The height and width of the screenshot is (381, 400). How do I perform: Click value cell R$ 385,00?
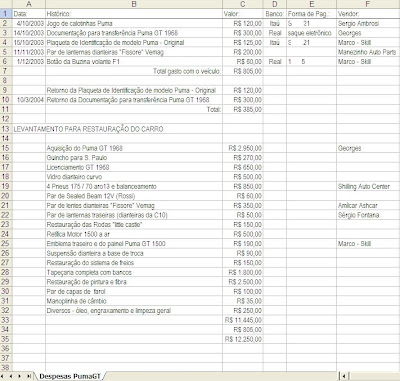pos(243,110)
